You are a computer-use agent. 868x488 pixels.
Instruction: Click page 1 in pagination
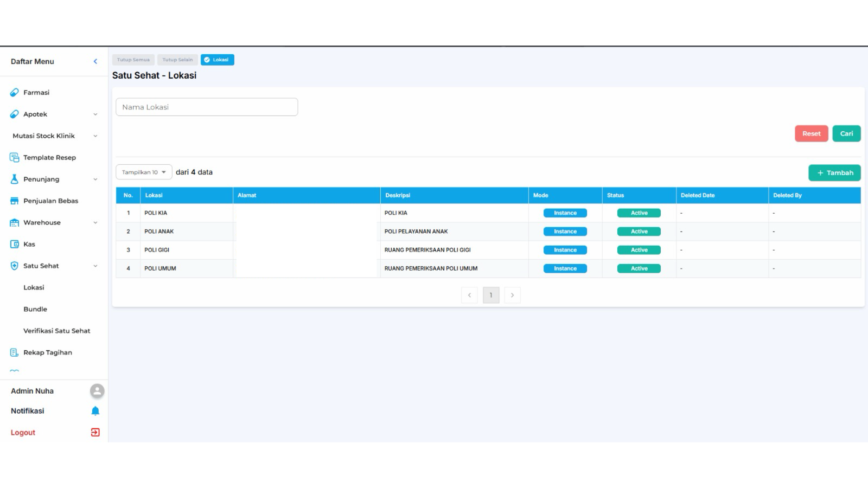tap(491, 296)
